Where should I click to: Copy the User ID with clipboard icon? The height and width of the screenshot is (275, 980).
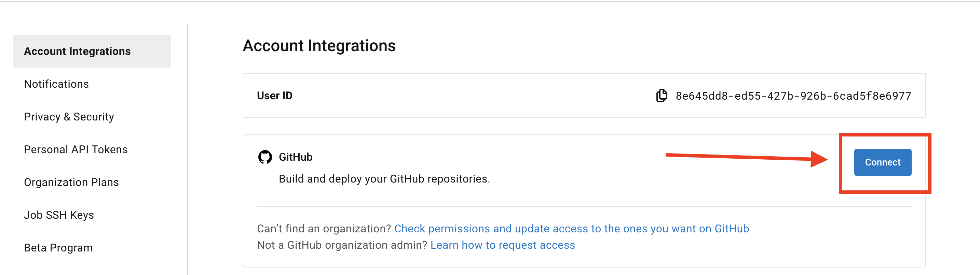(x=662, y=96)
